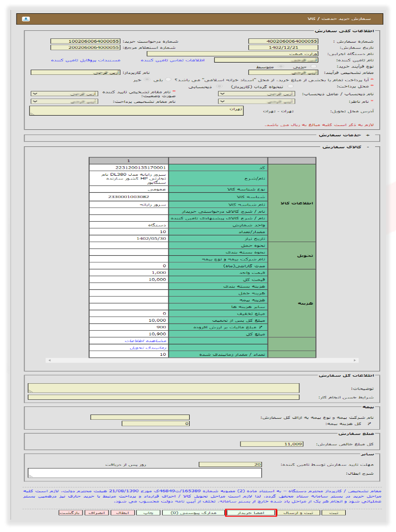Click the مهلت تایید سفارش field showing 20
Image resolution: width=396 pixels, height=532 pixels.
coord(230,464)
